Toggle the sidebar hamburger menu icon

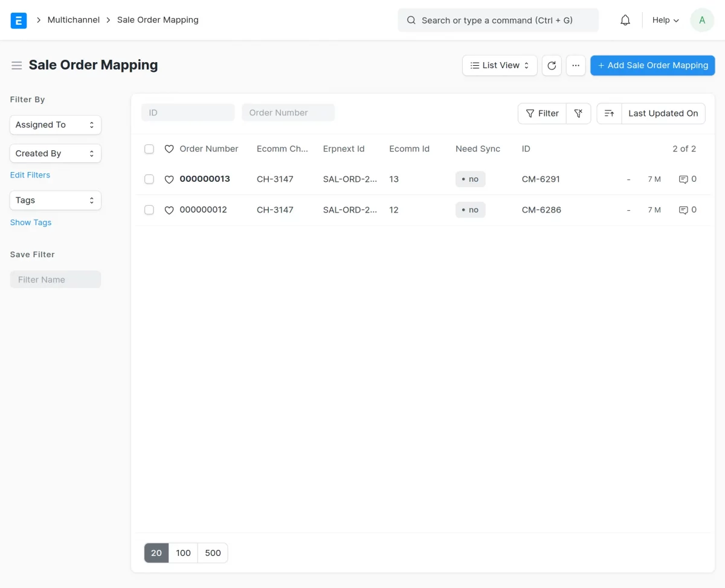[x=16, y=65]
